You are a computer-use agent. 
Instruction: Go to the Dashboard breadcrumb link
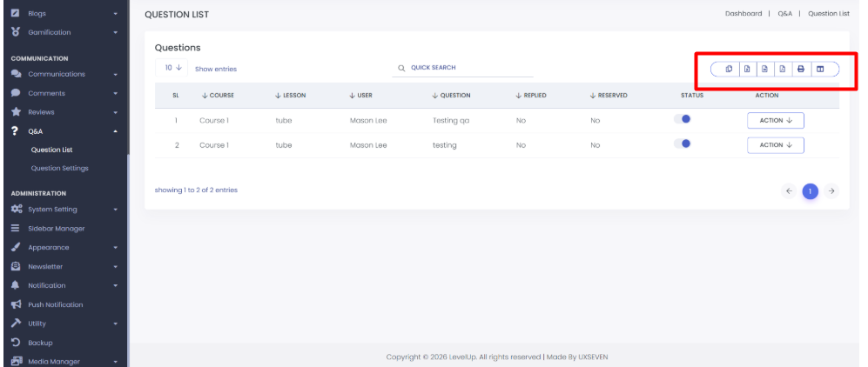pos(744,14)
